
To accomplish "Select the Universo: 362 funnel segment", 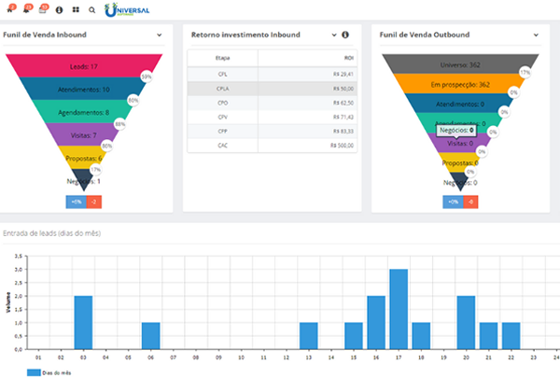I will pyautogui.click(x=460, y=64).
